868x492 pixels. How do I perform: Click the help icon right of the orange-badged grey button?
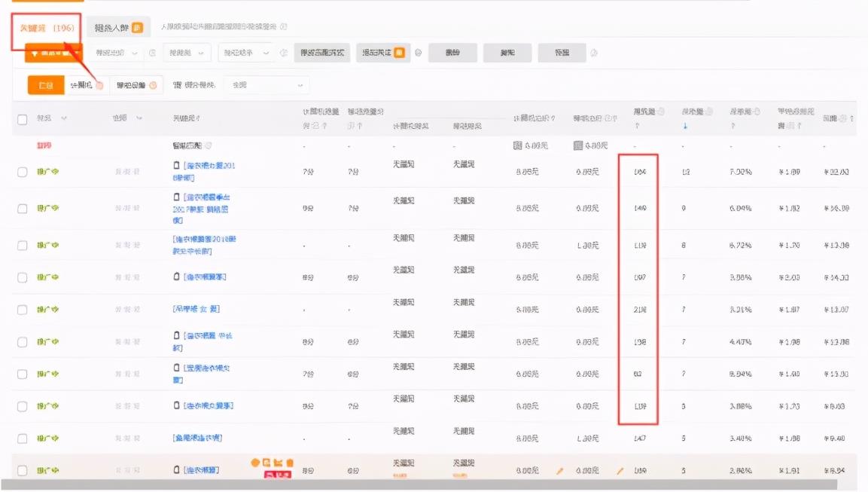click(419, 53)
